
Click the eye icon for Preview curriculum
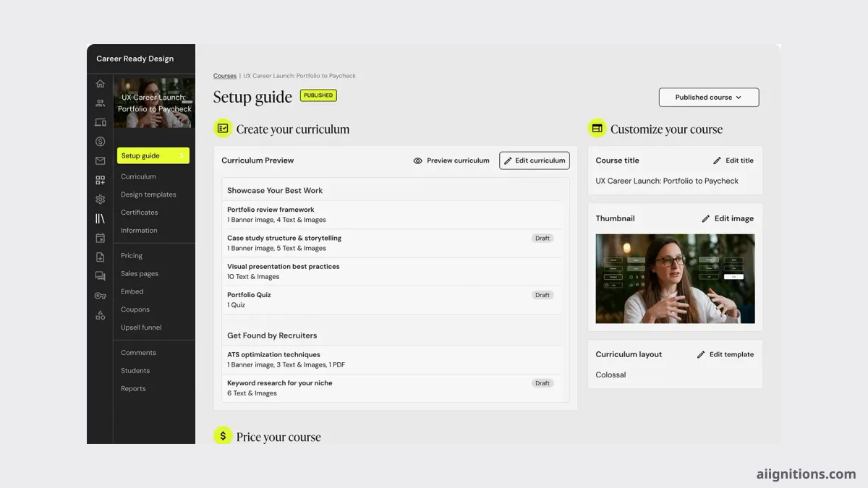(417, 160)
